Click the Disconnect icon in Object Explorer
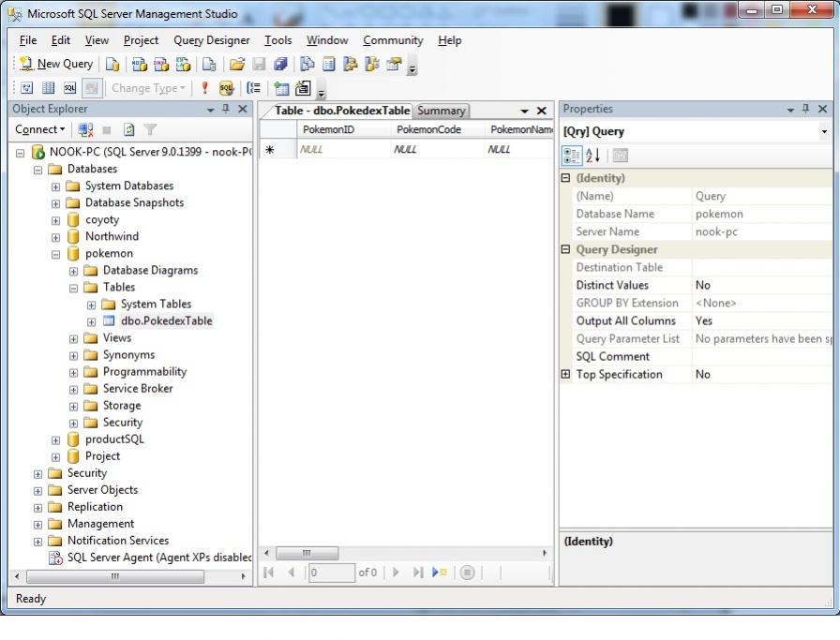Image resolution: width=840 pixels, height=640 pixels. [85, 129]
